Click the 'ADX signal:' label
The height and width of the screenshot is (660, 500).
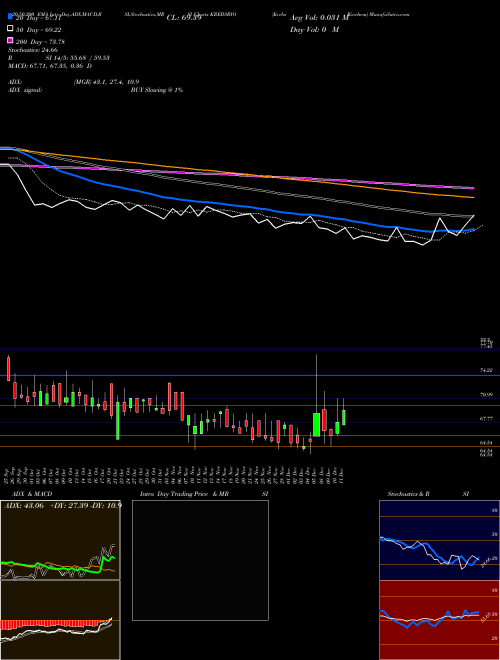(x=25, y=90)
